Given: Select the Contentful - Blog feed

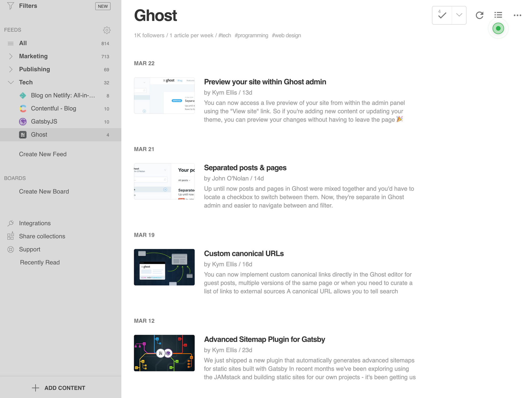Looking at the screenshot, I should click(53, 108).
